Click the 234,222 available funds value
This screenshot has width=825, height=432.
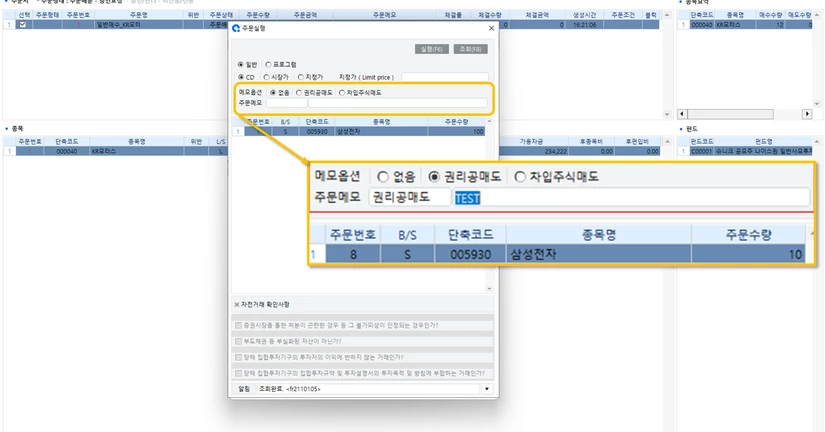pos(556,151)
